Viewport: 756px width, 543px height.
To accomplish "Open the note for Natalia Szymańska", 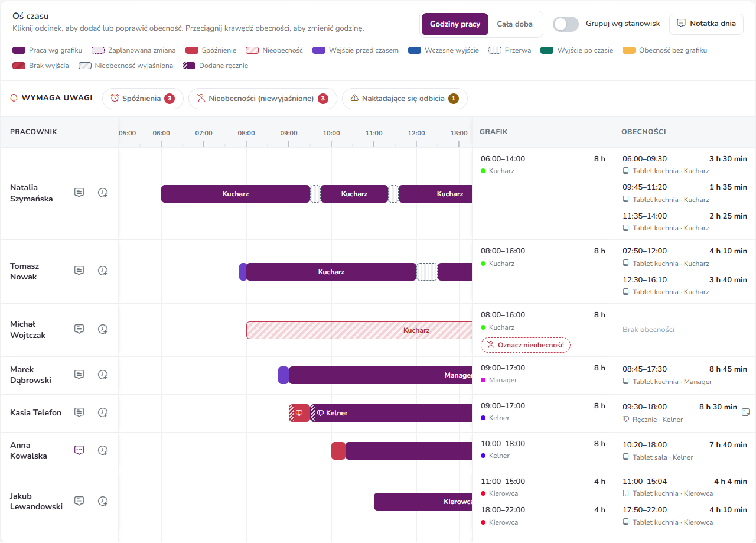I will (x=79, y=193).
